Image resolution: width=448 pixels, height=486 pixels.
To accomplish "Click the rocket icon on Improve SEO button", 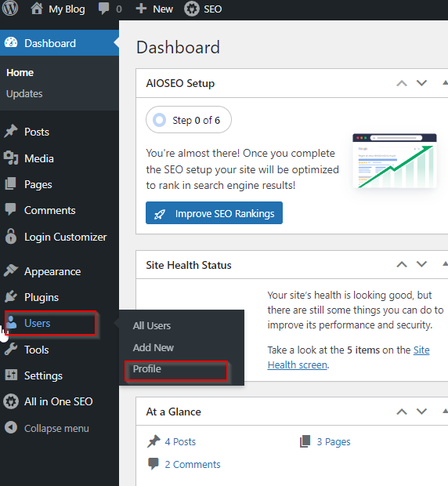I will 160,214.
